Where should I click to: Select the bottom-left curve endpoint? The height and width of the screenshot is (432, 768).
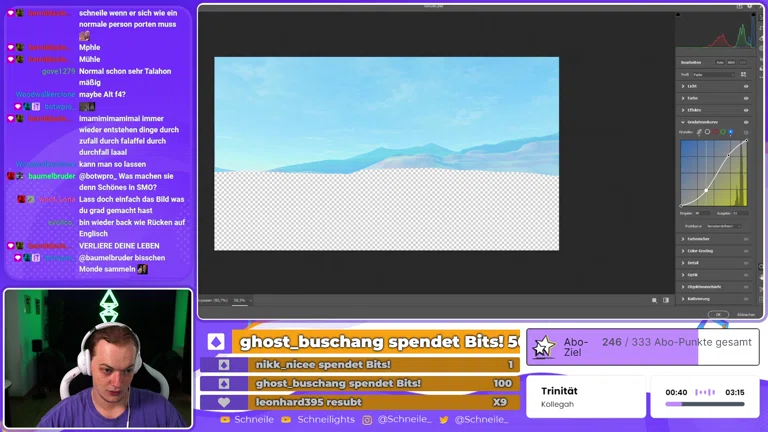coord(681,206)
